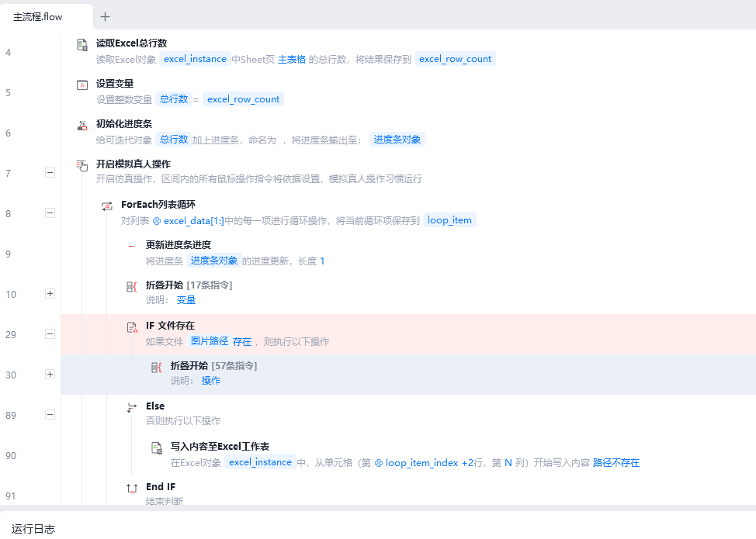The width and height of the screenshot is (756, 539).
Task: Expand the folded 17-instruction block at line 10
Action: (x=50, y=294)
